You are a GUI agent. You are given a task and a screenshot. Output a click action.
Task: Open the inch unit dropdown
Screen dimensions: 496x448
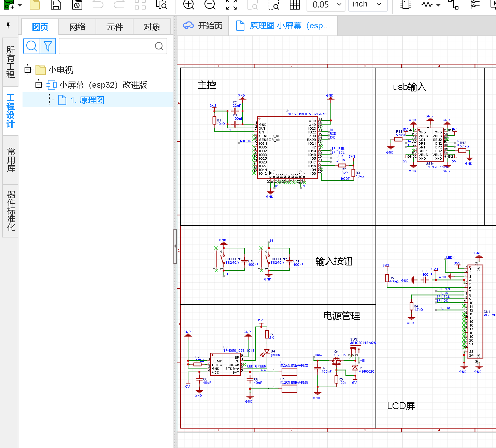367,4
